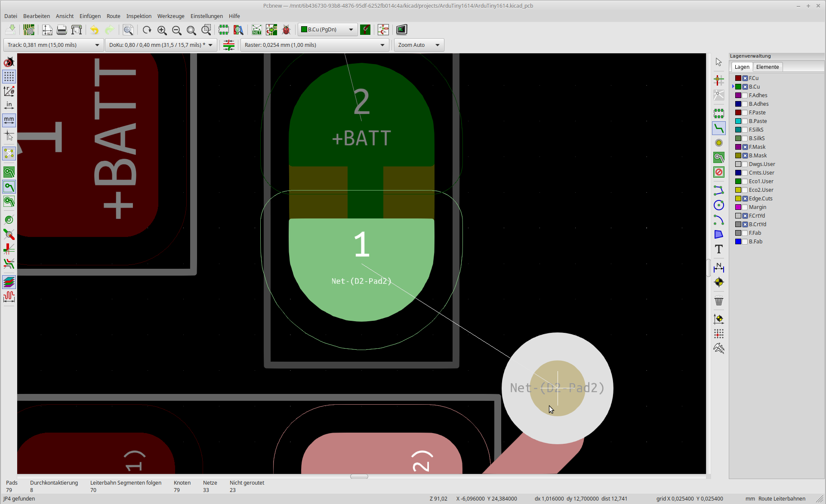This screenshot has width=826, height=504.
Task: Open the Zoom Auto dropdown
Action: (x=419, y=45)
